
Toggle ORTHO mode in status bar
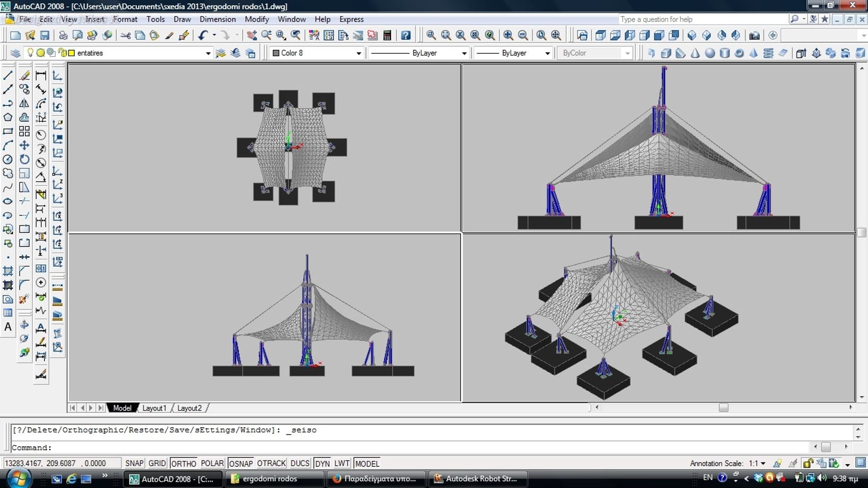click(x=183, y=463)
